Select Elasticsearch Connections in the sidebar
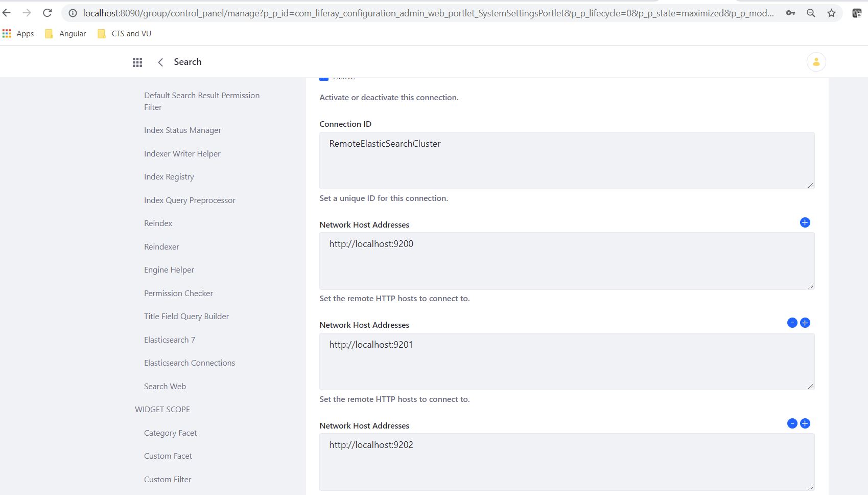Viewport: 868px width, 495px height. 189,363
